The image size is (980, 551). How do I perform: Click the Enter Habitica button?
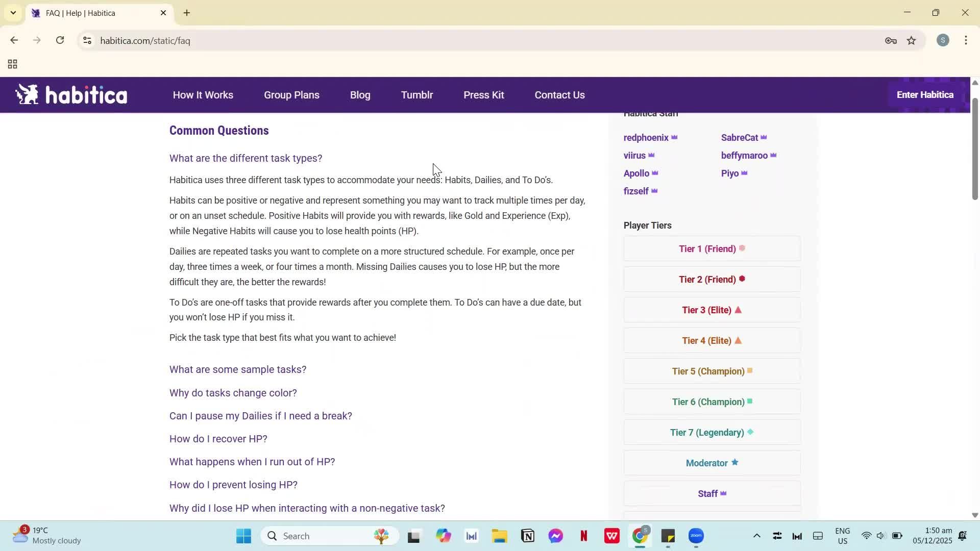pyautogui.click(x=925, y=95)
